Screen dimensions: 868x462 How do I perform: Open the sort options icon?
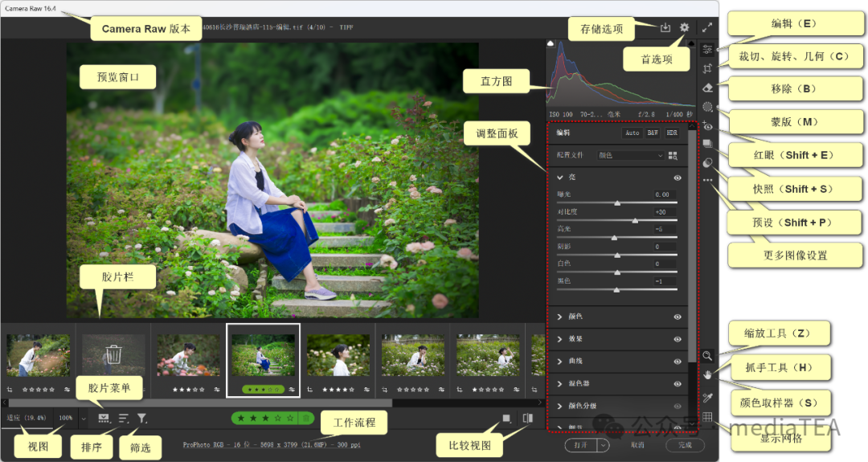click(124, 419)
